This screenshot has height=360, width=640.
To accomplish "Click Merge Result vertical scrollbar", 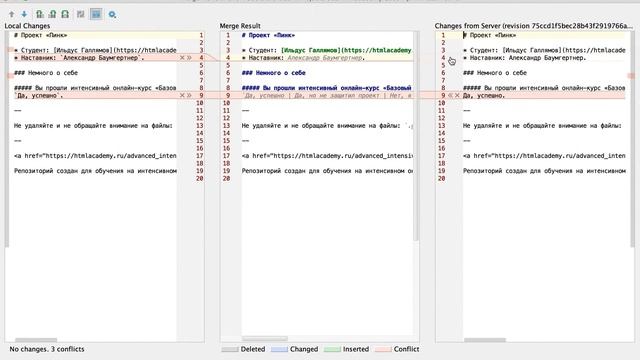I will point(416,137).
